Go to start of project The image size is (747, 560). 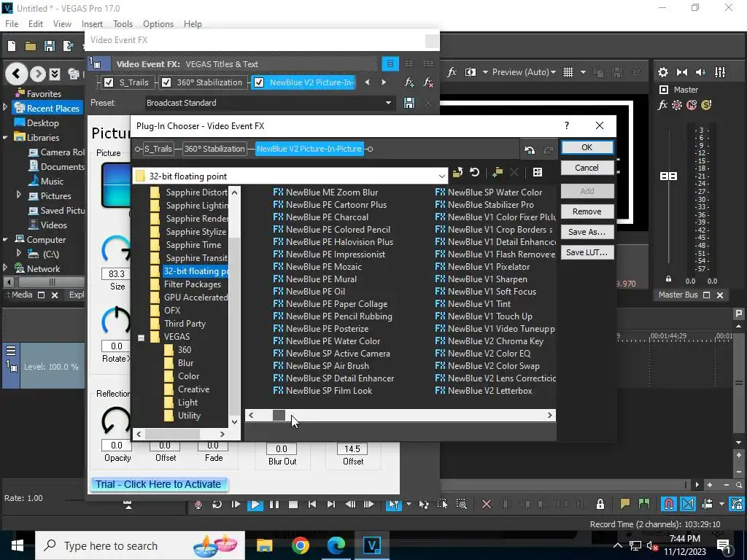pos(312,505)
